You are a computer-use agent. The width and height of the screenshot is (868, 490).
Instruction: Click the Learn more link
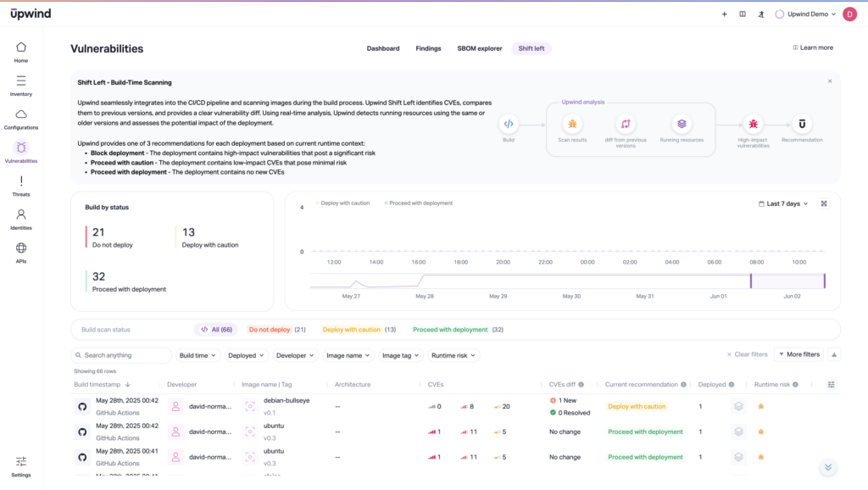click(x=812, y=47)
